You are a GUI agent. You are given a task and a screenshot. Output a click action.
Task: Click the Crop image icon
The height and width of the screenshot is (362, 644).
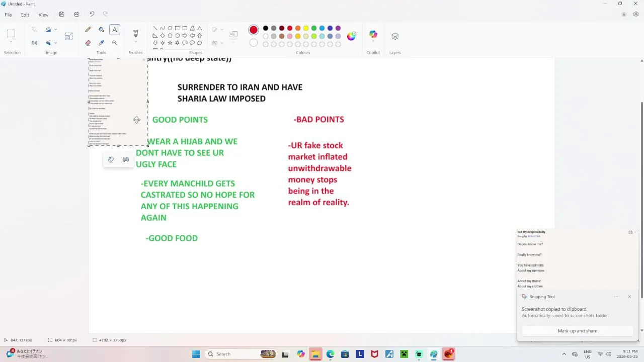pos(34,30)
